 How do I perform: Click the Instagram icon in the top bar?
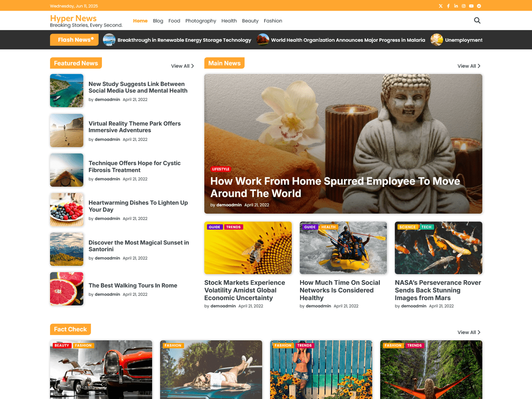pos(463,6)
